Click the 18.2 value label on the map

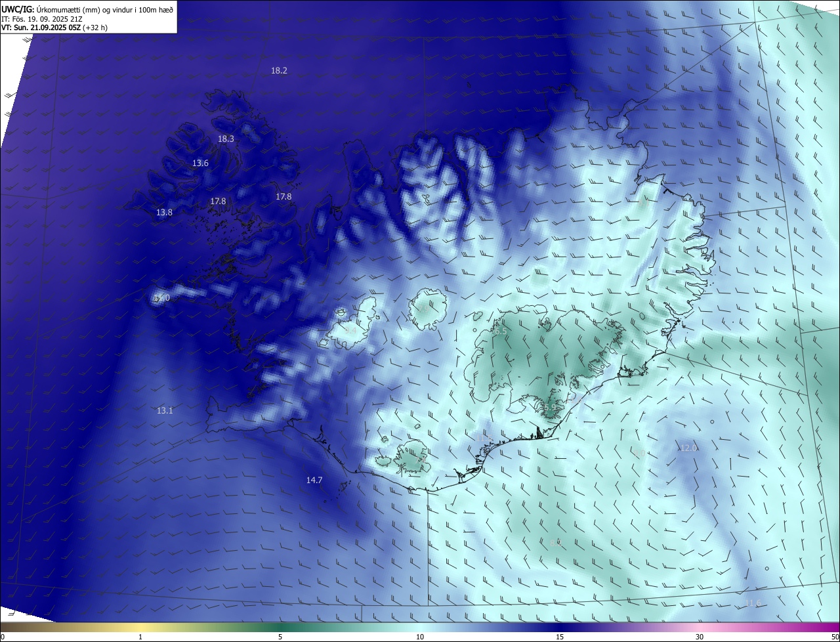coord(279,70)
